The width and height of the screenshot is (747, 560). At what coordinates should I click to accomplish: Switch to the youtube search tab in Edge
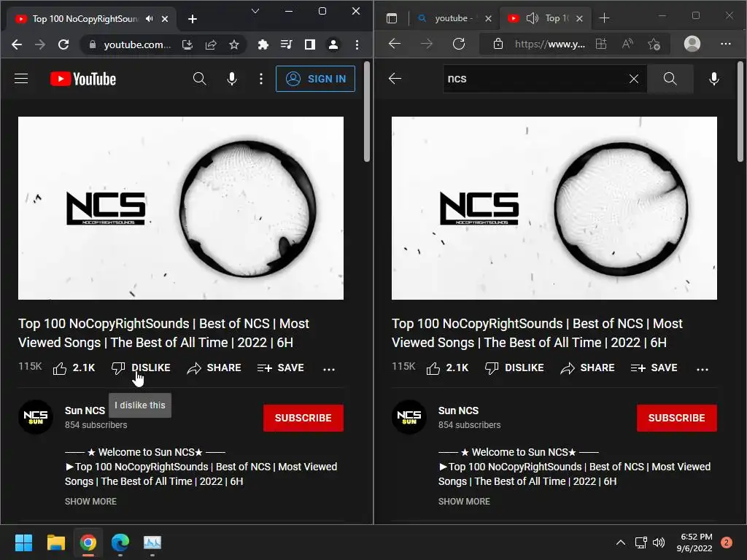(452, 18)
